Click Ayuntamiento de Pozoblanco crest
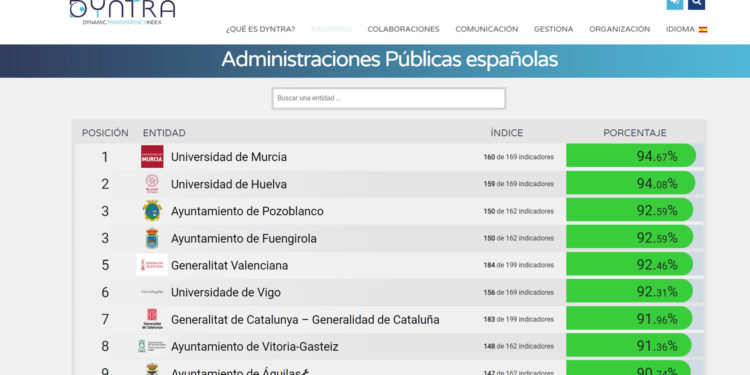Viewport: 750px width, 375px height. (x=152, y=211)
